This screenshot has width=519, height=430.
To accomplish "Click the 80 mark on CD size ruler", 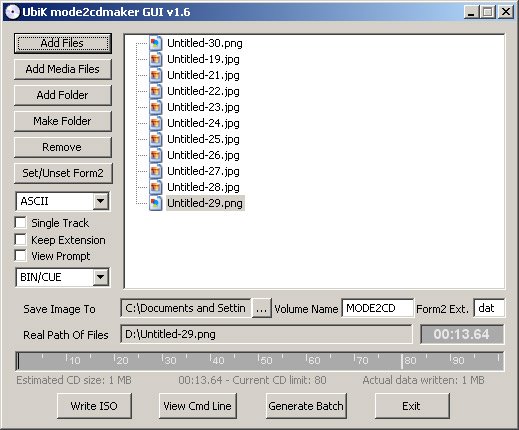I will (410, 360).
